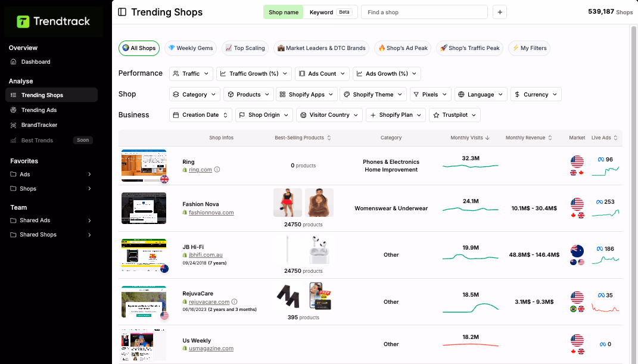This screenshot has height=364, width=638.
Task: Click the Trendtrack logo
Action: pyautogui.click(x=53, y=21)
